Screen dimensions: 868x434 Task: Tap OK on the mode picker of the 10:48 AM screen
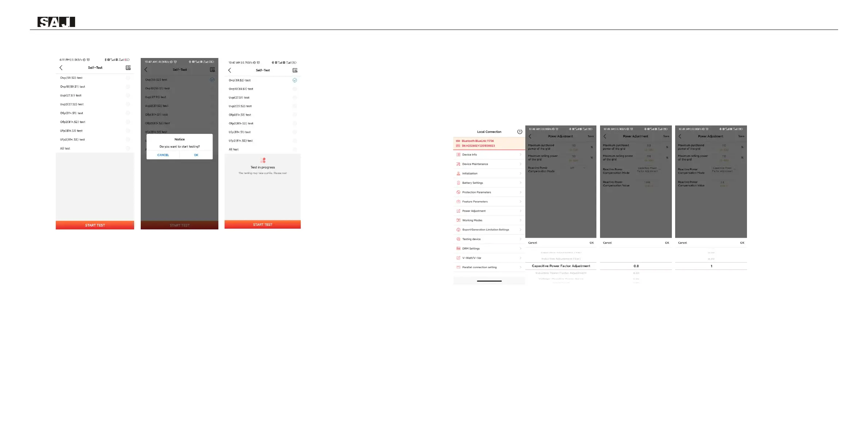tap(592, 243)
